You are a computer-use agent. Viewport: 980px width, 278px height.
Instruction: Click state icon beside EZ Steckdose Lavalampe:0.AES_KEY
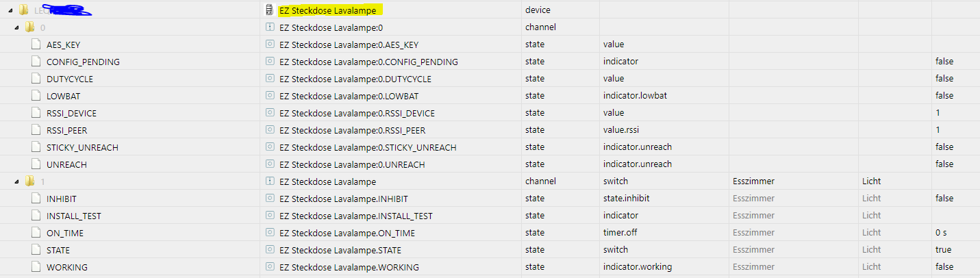pos(270,45)
